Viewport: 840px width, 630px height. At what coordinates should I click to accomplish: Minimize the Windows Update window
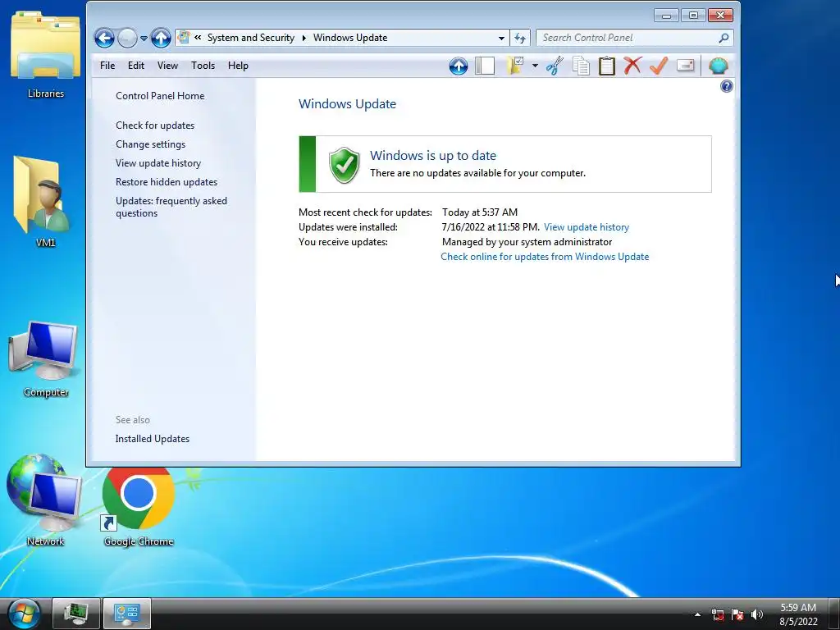click(666, 15)
